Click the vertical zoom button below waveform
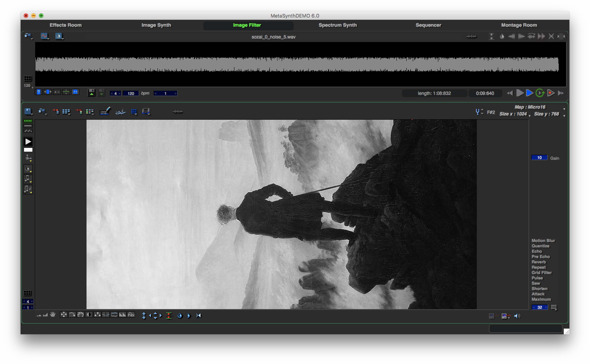 (x=66, y=92)
